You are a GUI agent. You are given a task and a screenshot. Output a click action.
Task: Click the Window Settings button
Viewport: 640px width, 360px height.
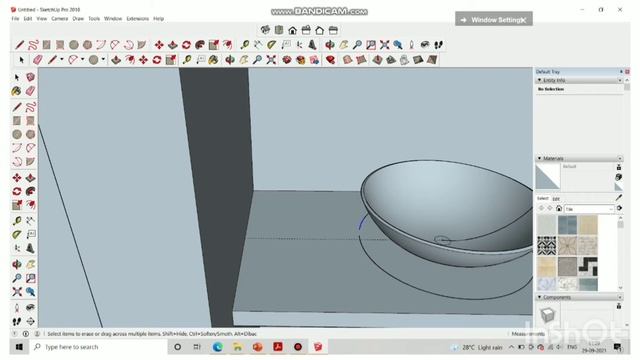[493, 19]
